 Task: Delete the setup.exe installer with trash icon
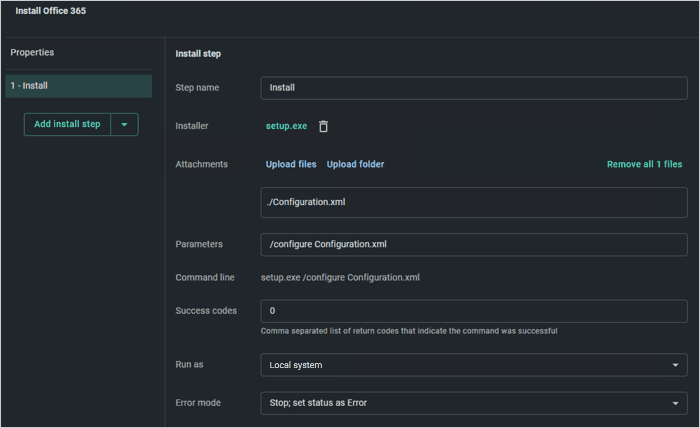pos(324,126)
